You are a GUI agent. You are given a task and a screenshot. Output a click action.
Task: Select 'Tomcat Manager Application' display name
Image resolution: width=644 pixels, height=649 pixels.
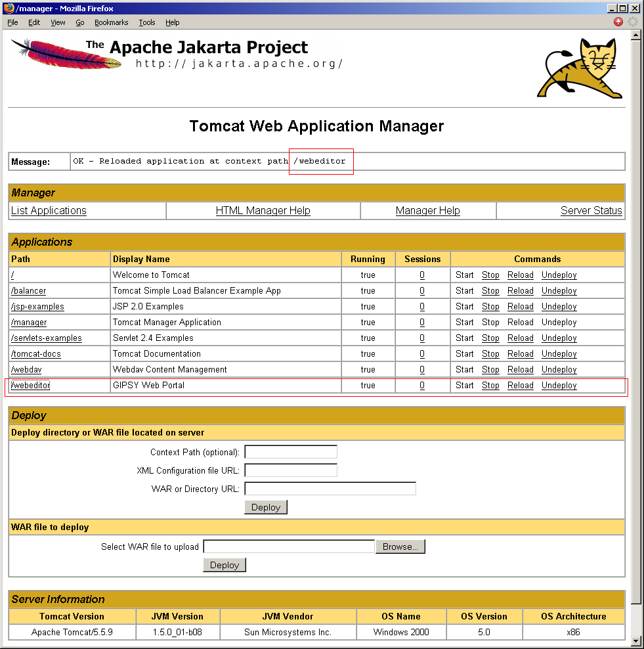point(167,322)
